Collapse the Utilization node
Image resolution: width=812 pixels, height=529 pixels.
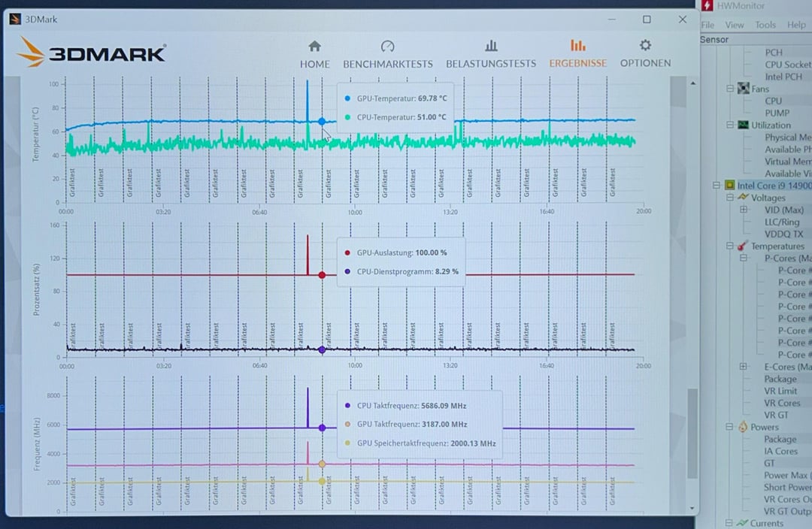coord(729,125)
